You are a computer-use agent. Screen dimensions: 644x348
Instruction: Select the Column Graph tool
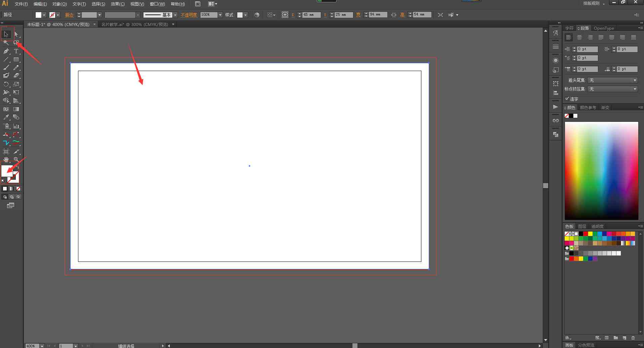click(16, 126)
